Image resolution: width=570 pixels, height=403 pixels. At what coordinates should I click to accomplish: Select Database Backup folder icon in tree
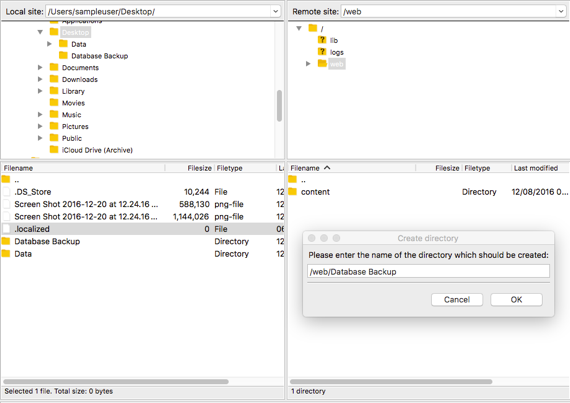(63, 55)
